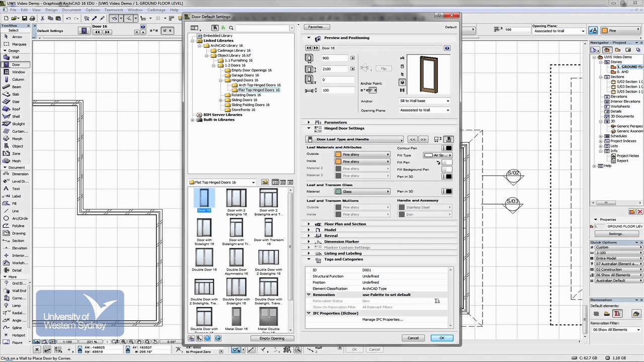The width and height of the screenshot is (644, 362).
Task: Open the Teamwork menu
Action: [114, 10]
